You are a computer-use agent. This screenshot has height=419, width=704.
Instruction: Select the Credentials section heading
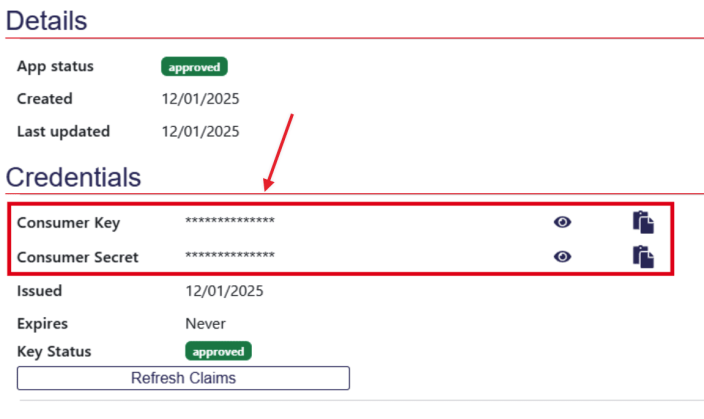[73, 177]
